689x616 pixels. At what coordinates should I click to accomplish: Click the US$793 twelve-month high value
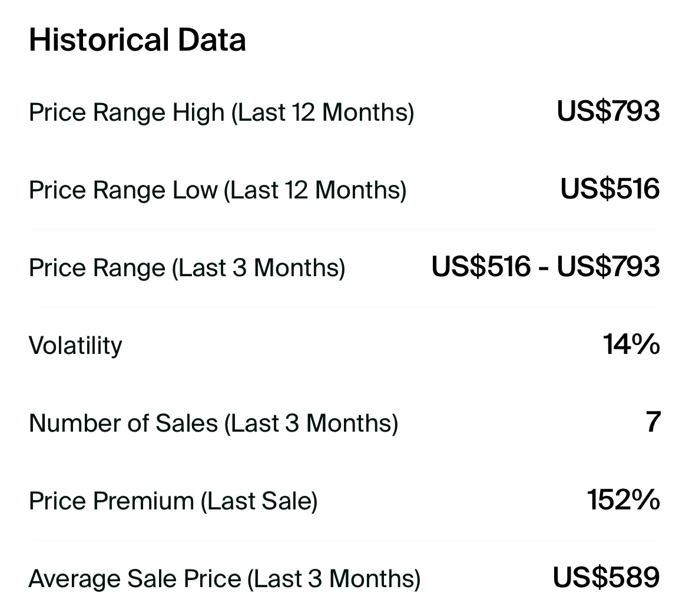[x=608, y=111]
